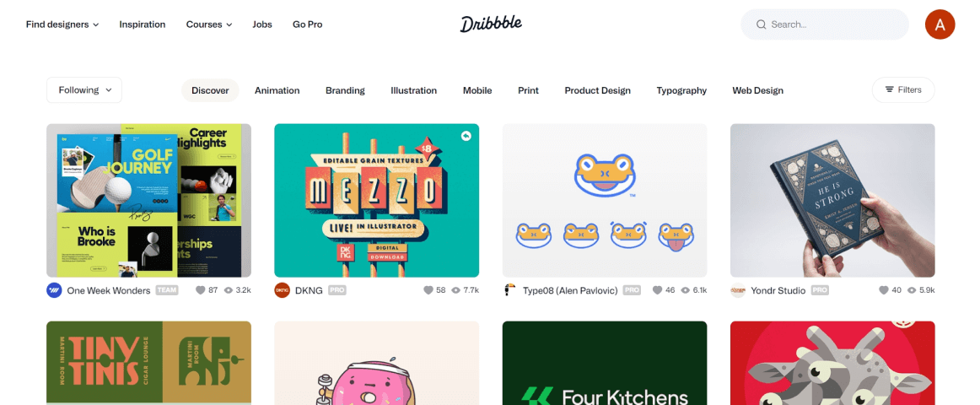Viewport: 980px width, 405px height.
Task: Open the user avatar icon "A"
Action: click(940, 24)
